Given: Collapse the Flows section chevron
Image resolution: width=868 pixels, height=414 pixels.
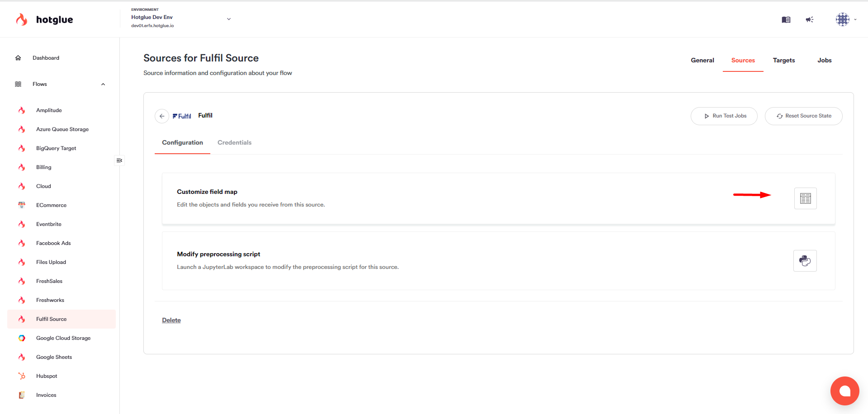Looking at the screenshot, I should 103,84.
